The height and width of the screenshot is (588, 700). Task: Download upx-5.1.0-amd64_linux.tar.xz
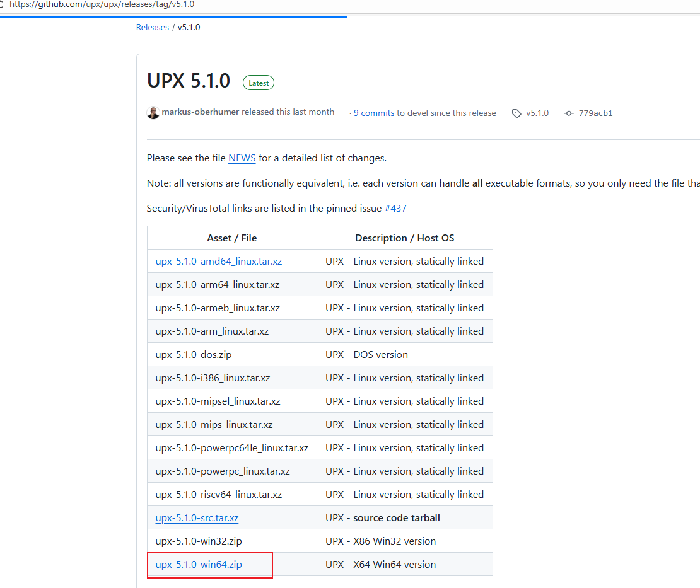pos(219,262)
